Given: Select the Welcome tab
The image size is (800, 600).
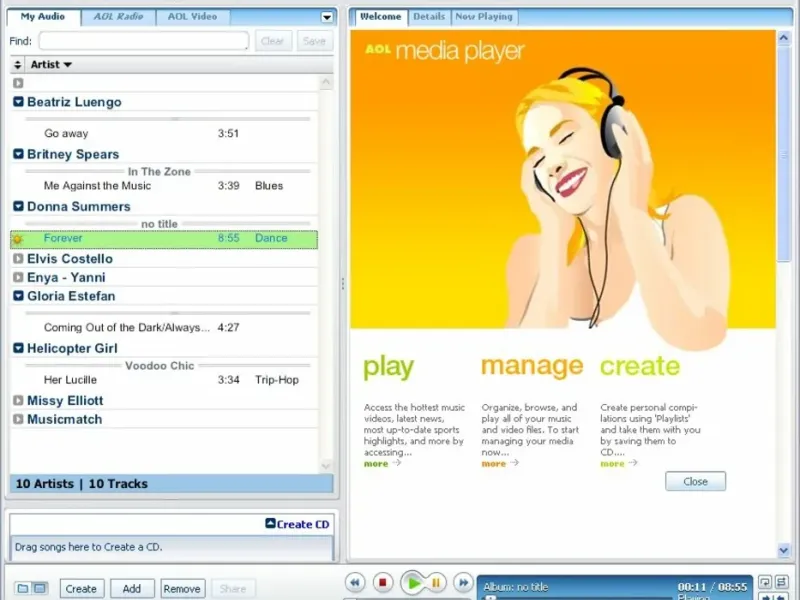Looking at the screenshot, I should pyautogui.click(x=380, y=17).
